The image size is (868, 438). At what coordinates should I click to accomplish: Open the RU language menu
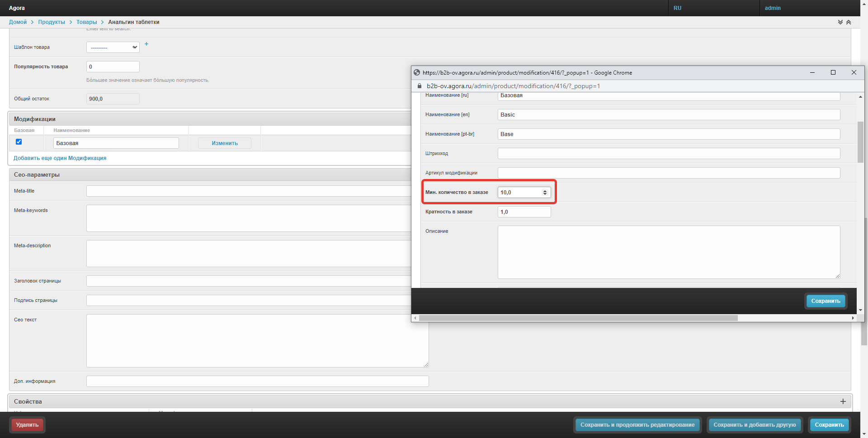click(x=677, y=8)
